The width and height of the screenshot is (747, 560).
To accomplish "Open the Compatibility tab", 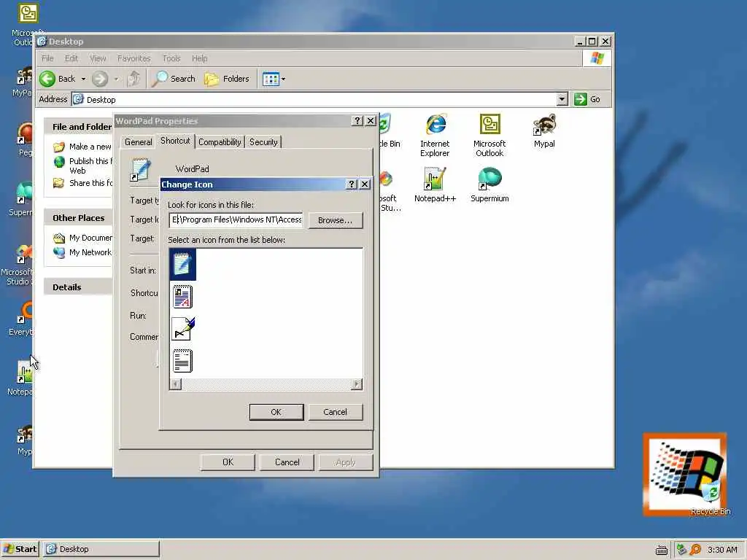I will [x=220, y=142].
